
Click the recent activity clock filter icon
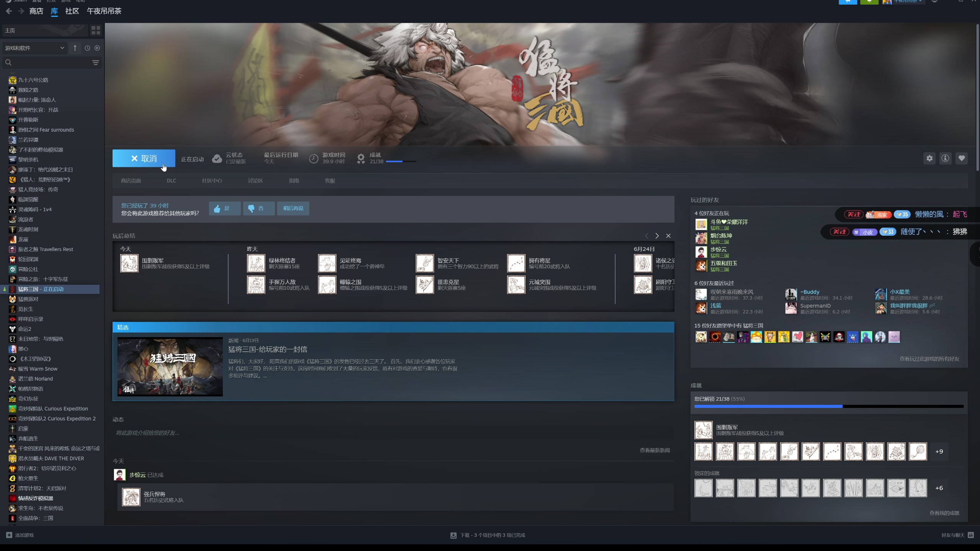click(x=87, y=48)
